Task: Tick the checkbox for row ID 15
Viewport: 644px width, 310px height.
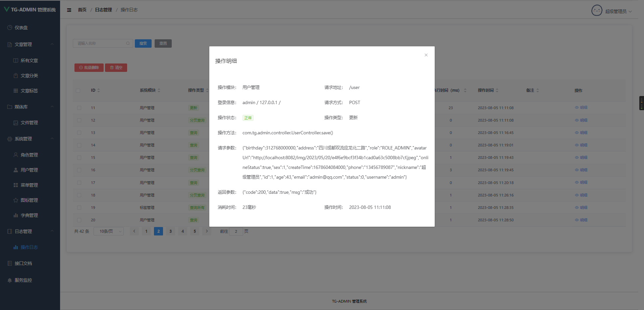Action: click(x=79, y=158)
